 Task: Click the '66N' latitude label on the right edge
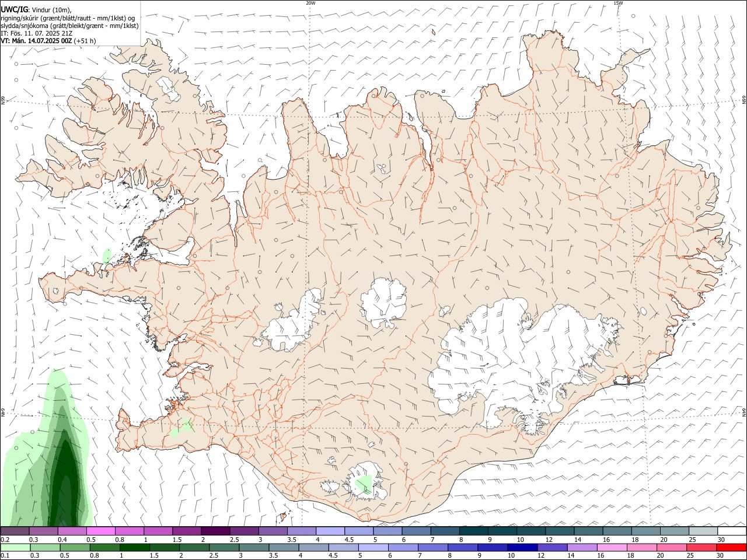744,100
